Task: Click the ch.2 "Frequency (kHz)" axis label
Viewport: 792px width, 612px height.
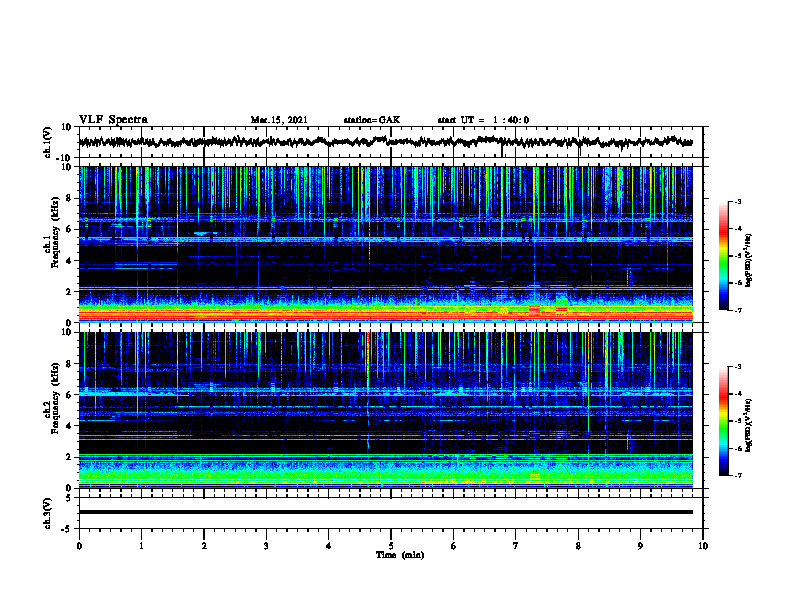Action: pyautogui.click(x=55, y=398)
